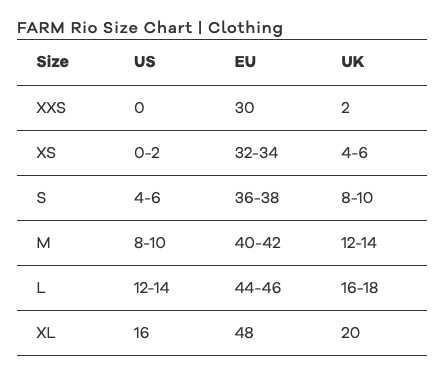Select US value 8-10 in M row
445x376 pixels.
pos(150,243)
